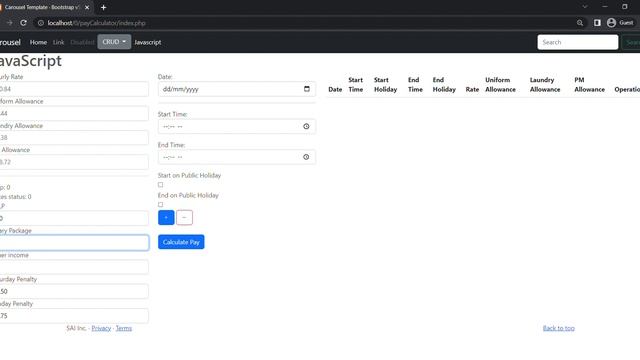The width and height of the screenshot is (640, 360).
Task: Open the Javascript nav item
Action: pos(148,42)
